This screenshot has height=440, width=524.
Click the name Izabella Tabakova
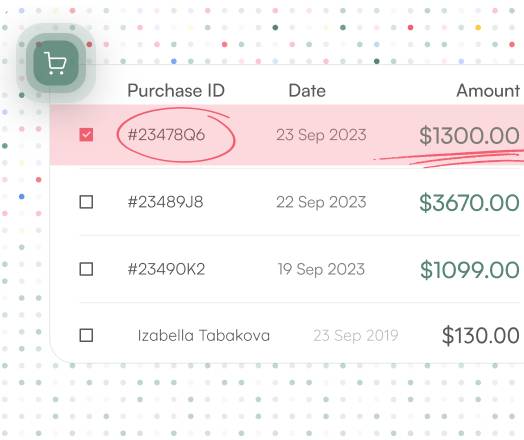(204, 335)
